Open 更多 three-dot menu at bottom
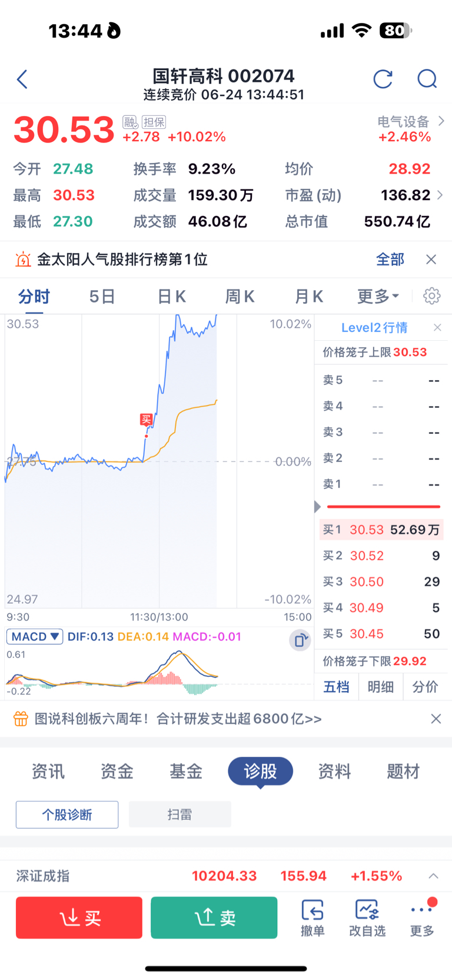 [x=422, y=918]
